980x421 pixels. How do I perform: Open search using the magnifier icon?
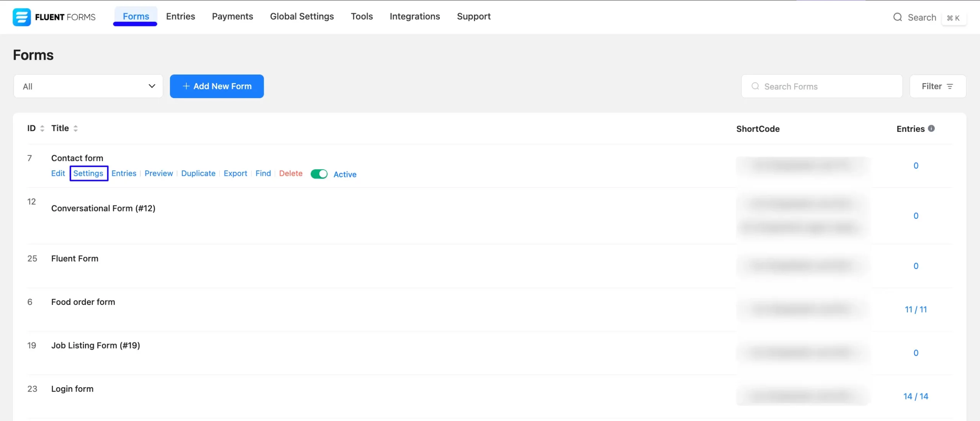click(898, 17)
